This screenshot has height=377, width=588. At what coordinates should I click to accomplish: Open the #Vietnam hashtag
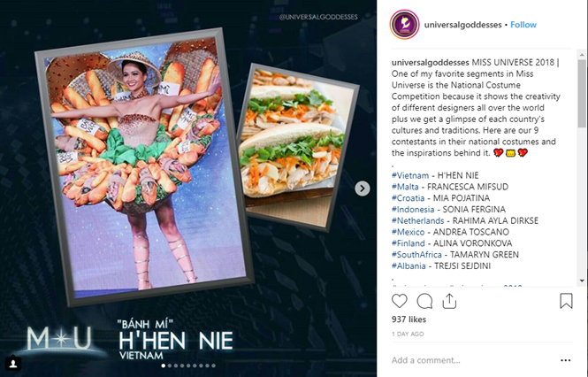[410, 175]
